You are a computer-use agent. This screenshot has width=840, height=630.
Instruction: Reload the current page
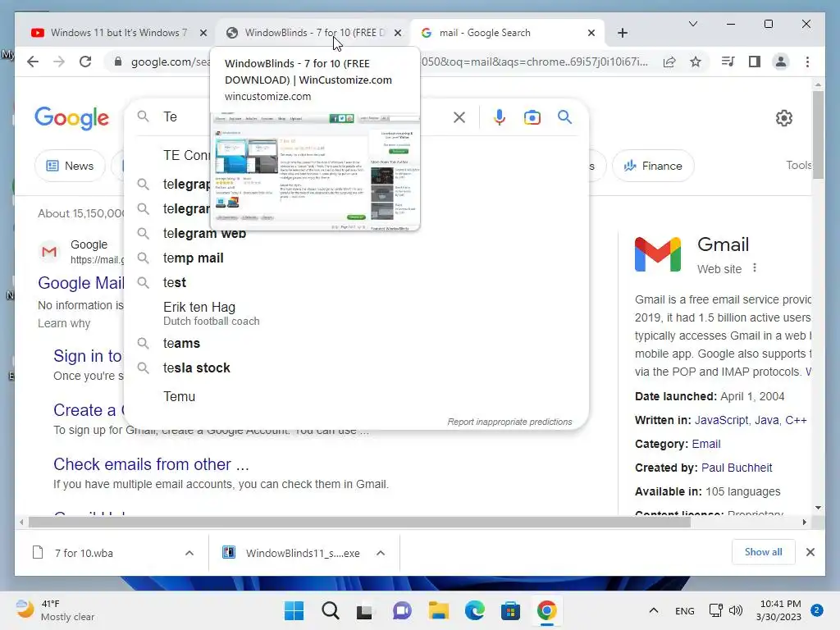[85, 62]
